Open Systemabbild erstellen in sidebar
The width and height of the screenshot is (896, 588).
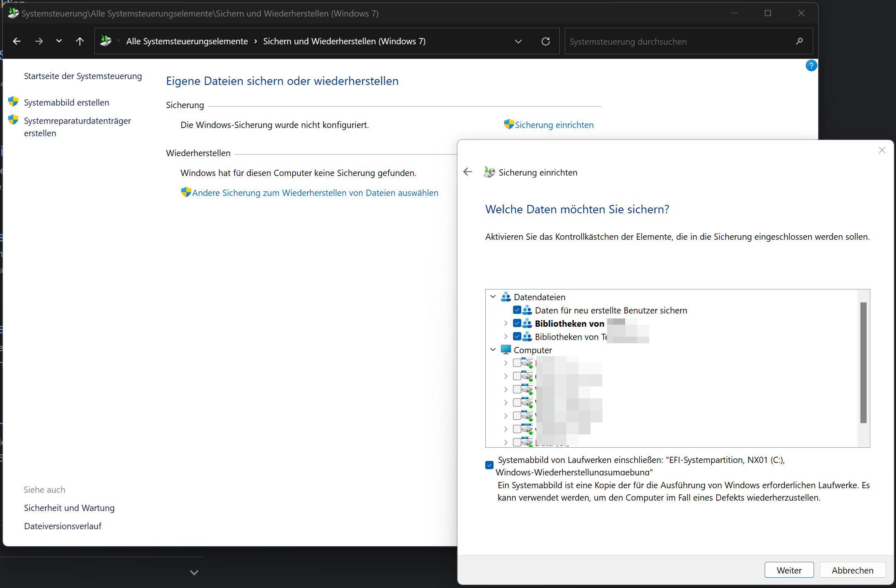pyautogui.click(x=66, y=103)
